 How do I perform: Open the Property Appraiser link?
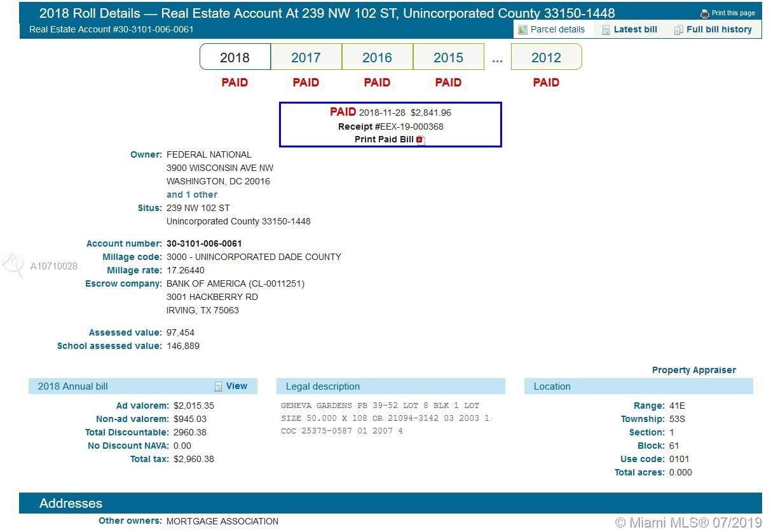(x=693, y=370)
